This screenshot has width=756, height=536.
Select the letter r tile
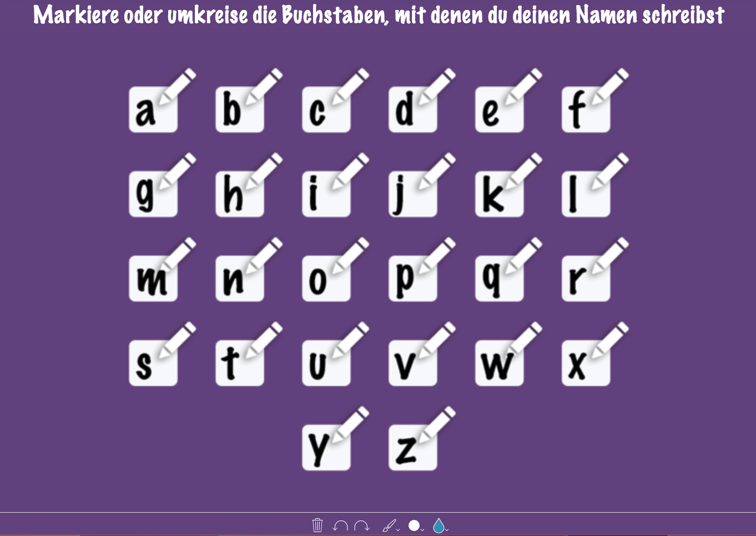[x=586, y=279]
